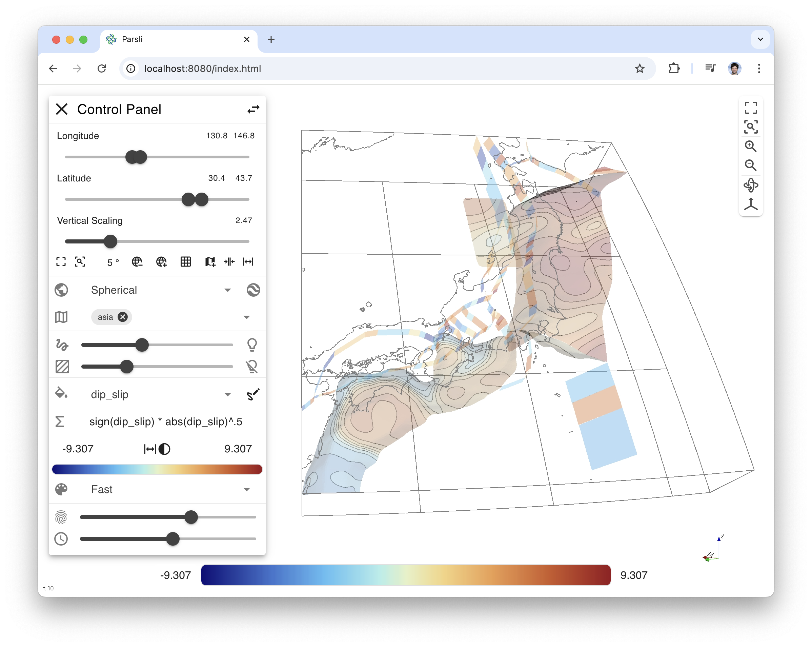Click the rotate view icon in right toolbar
Viewport: 812px width, 647px height.
coord(751,185)
